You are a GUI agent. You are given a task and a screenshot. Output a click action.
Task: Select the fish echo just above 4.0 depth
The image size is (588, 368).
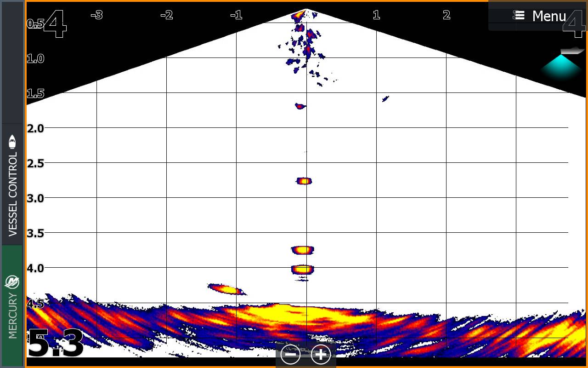[x=303, y=250]
